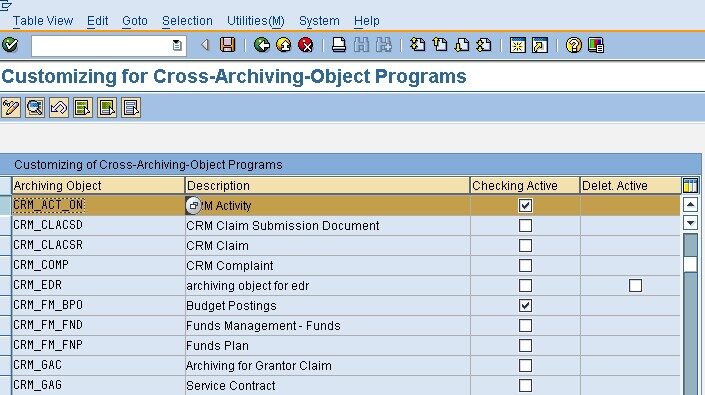This screenshot has height=395, width=705.
Task: Open the table column settings icon
Action: coord(690,185)
